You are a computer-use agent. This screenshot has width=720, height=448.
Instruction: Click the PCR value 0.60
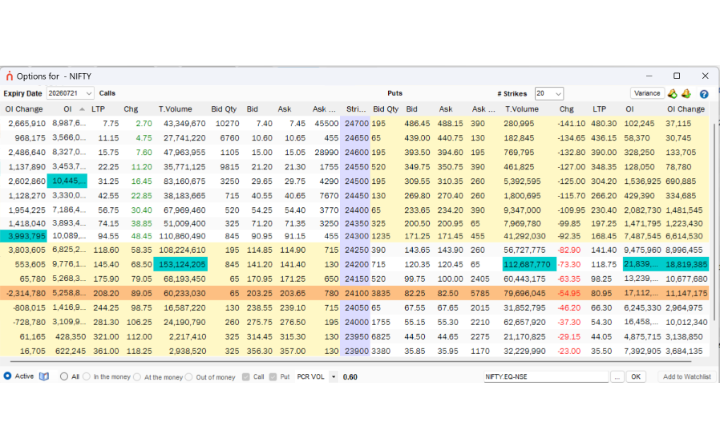(350, 377)
